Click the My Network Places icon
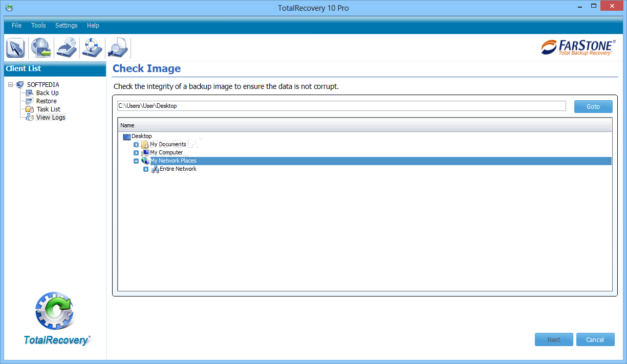Screen dimensions: 627x364 coord(145,161)
